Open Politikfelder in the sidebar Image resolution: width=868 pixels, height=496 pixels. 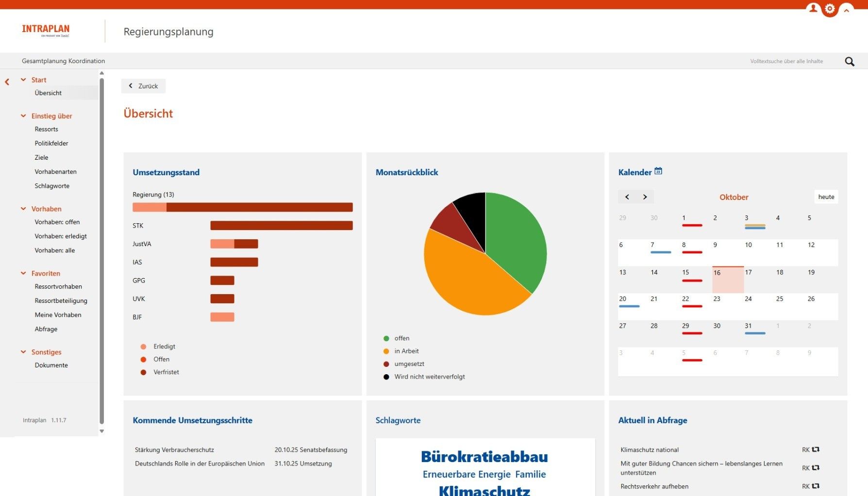point(51,143)
